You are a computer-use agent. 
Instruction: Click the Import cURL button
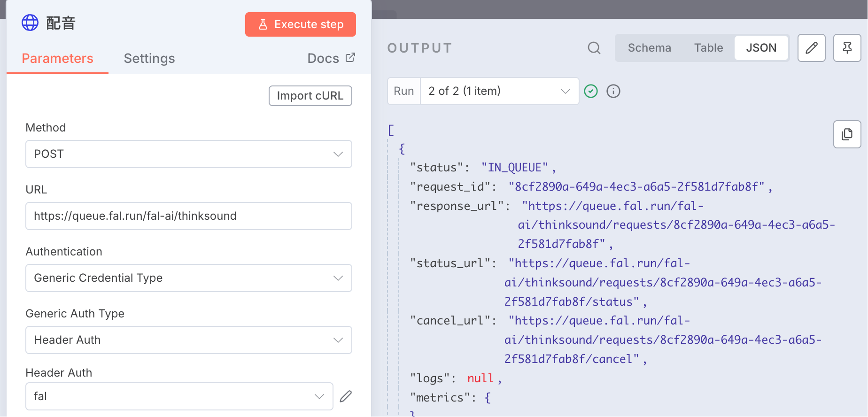click(310, 96)
